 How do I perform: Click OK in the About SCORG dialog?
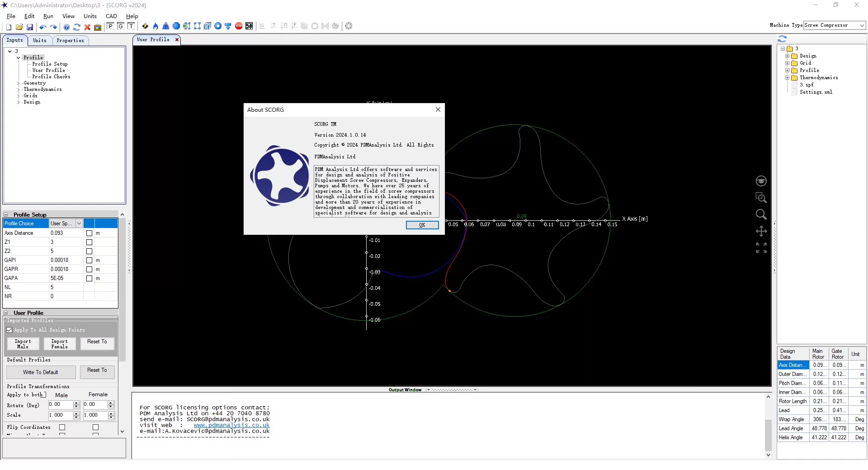click(422, 225)
